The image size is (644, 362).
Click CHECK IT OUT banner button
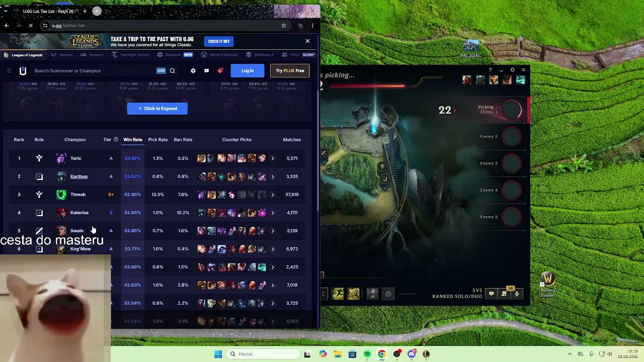pos(219,42)
